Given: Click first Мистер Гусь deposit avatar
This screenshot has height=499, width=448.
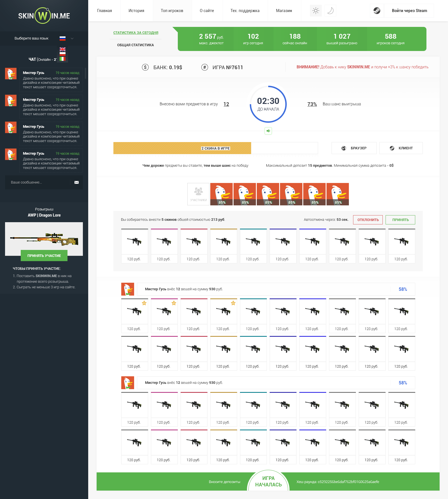Looking at the screenshot, I should (x=128, y=289).
